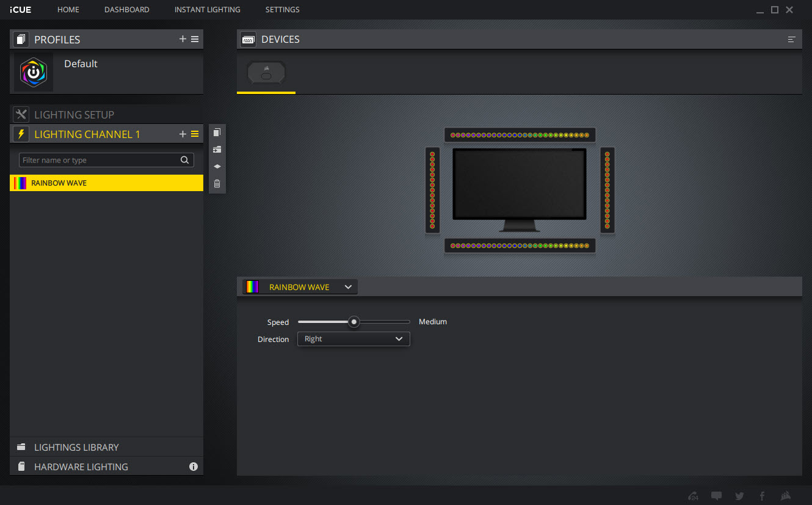Add a lighting effect to Lighting Channel 1
Viewport: 812px width, 505px height.
[183, 134]
